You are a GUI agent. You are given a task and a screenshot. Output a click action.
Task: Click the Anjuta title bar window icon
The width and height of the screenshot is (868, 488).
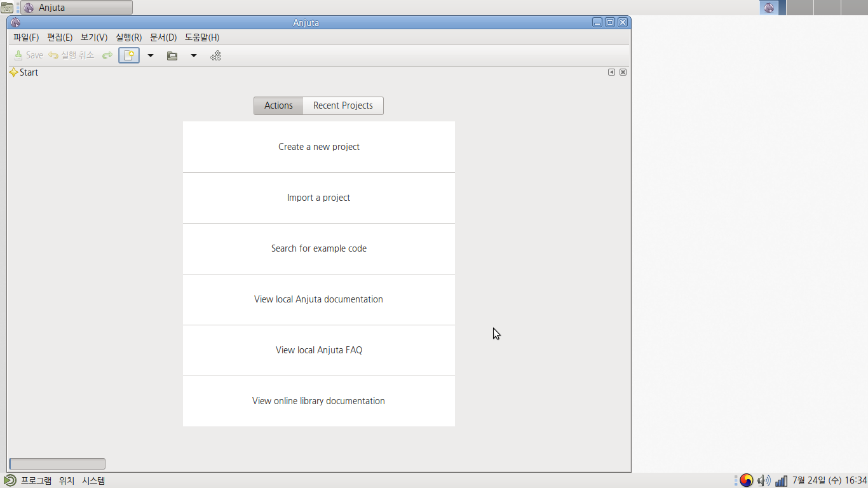[x=15, y=22]
